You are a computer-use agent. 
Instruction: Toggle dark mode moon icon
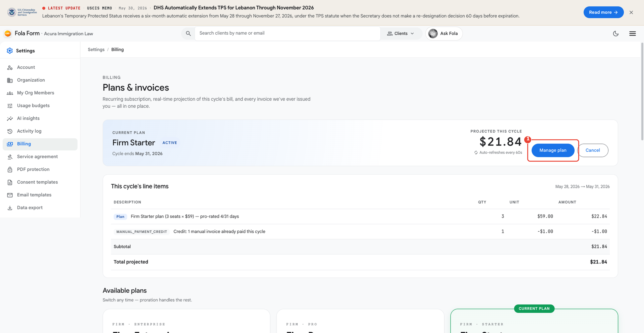[x=616, y=34]
